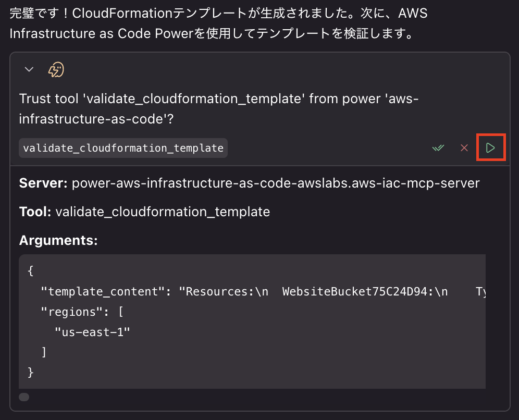Click the Tool label's validate_cloudformation_template name

point(162,212)
